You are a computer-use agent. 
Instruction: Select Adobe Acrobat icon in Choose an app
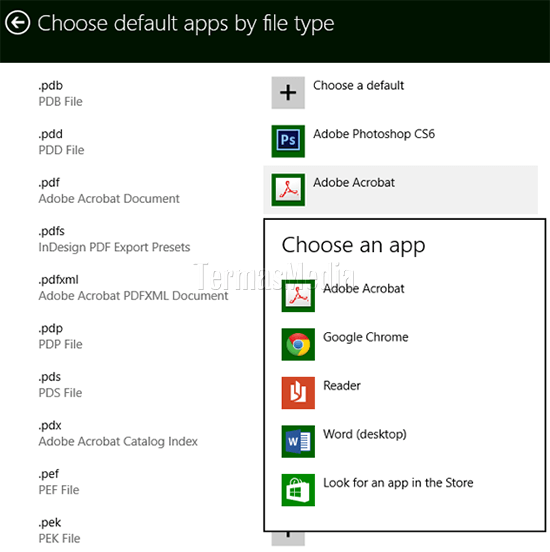click(x=298, y=296)
